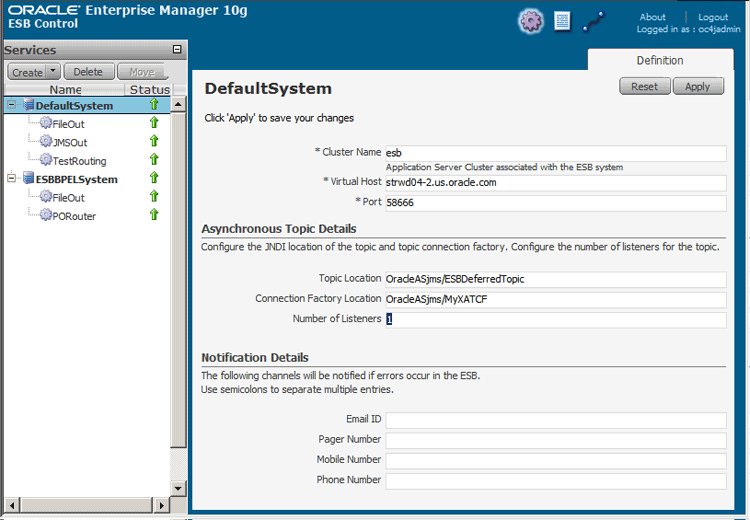Click services panel scroll left arrow

tap(12, 505)
